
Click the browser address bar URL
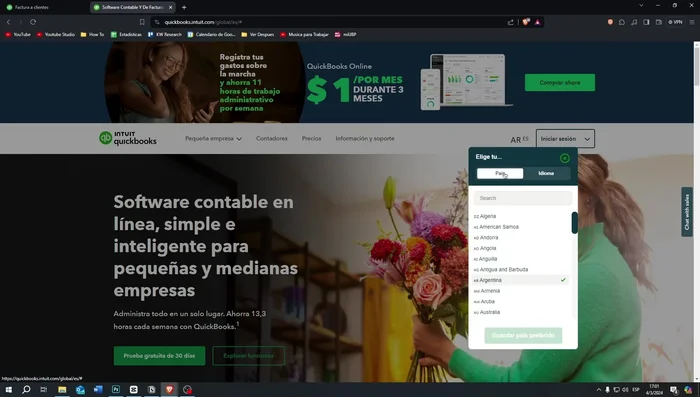(x=203, y=22)
